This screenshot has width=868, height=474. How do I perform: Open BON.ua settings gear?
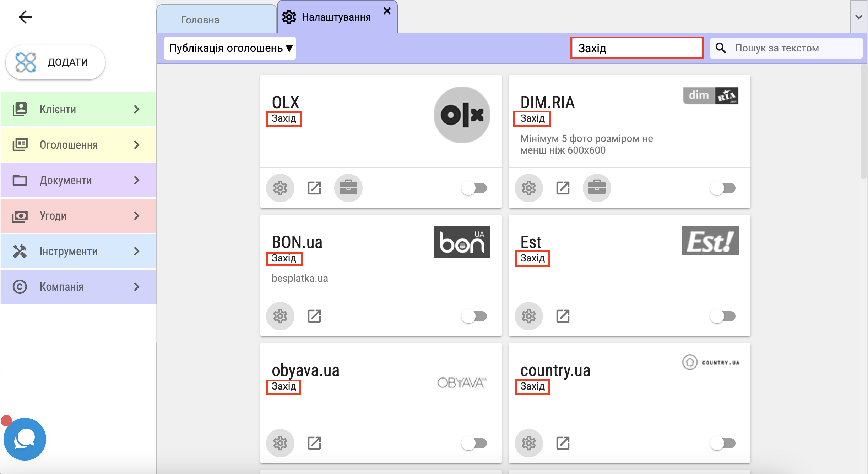pos(280,316)
